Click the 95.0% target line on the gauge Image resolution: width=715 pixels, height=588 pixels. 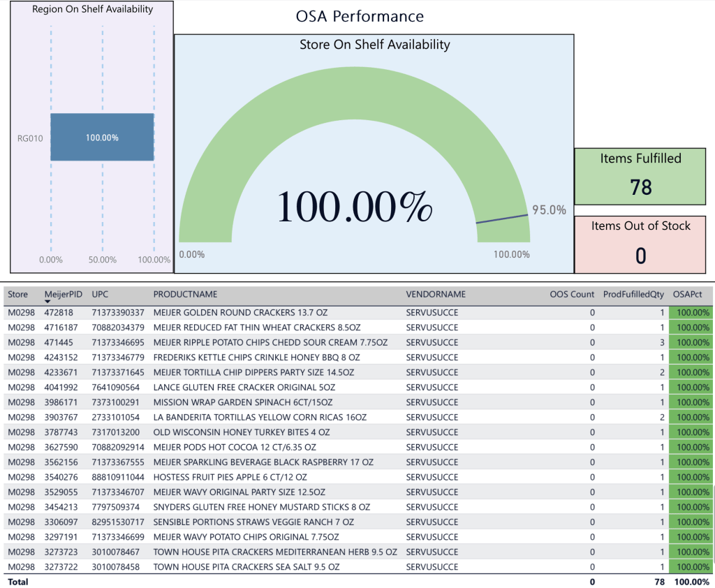click(x=502, y=219)
